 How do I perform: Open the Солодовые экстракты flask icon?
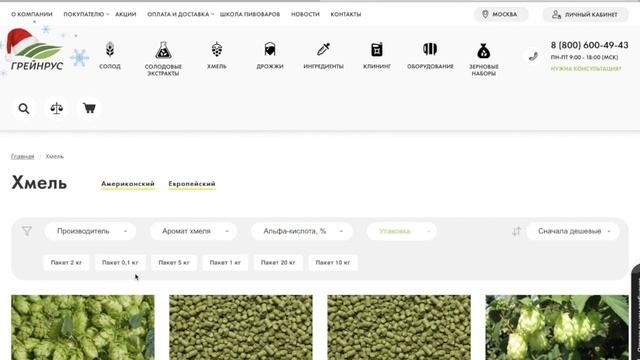tap(163, 50)
